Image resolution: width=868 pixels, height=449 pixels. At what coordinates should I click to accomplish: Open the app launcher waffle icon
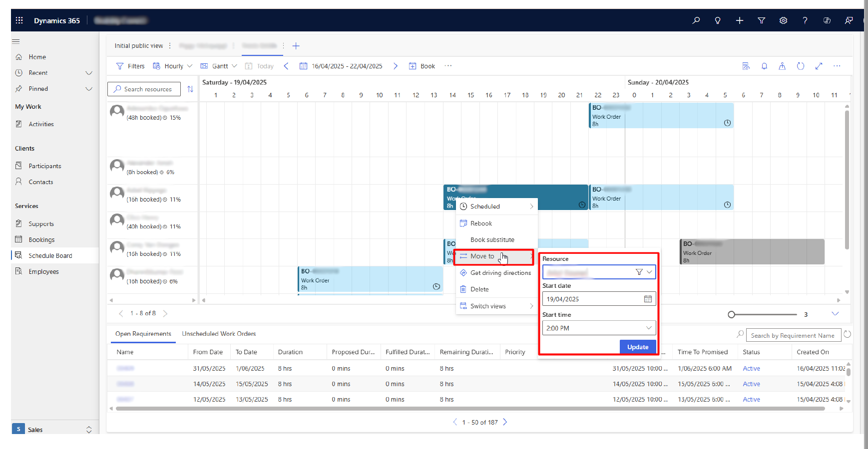click(19, 20)
